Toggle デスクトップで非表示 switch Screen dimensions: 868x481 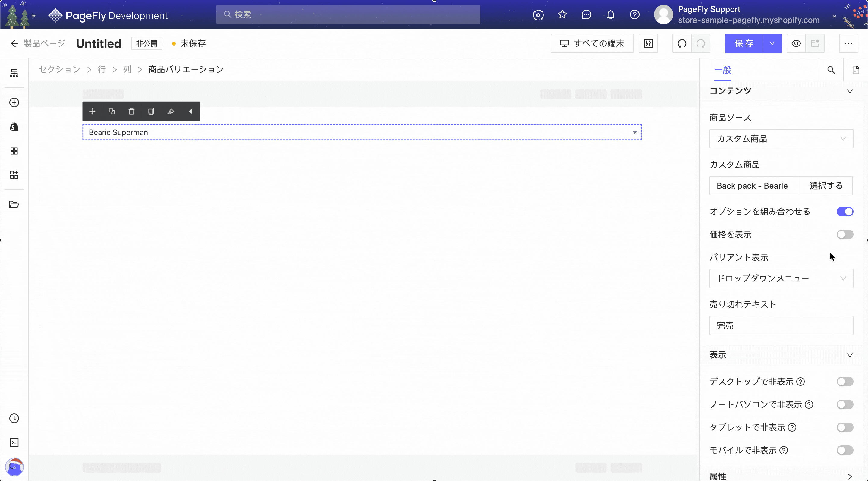(x=845, y=381)
